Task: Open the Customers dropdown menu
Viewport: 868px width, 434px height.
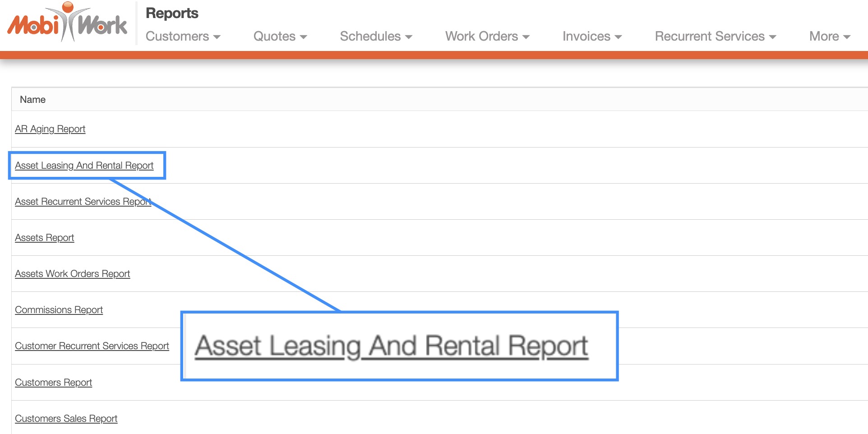Action: click(x=183, y=37)
